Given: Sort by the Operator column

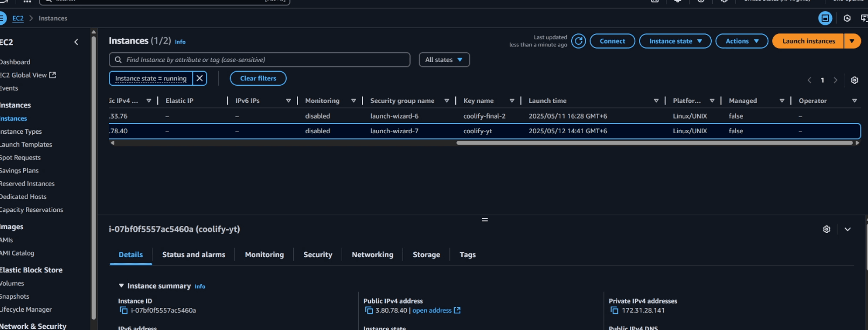Looking at the screenshot, I should [855, 101].
